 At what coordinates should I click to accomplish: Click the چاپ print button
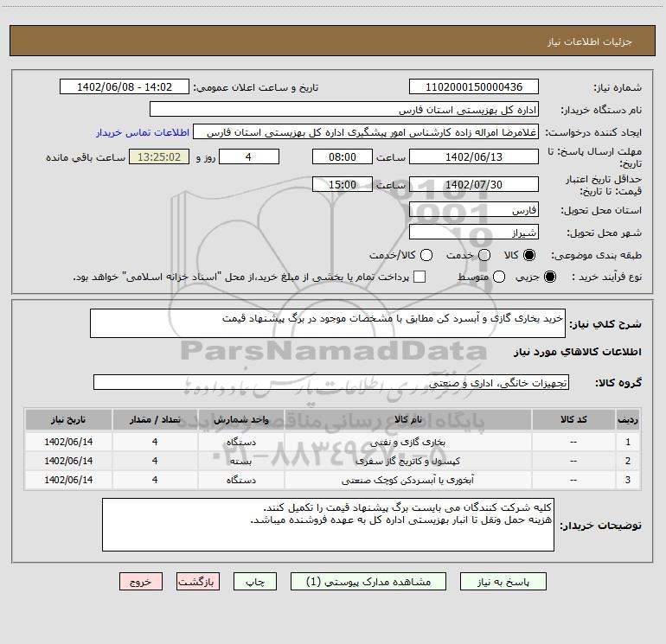255,582
